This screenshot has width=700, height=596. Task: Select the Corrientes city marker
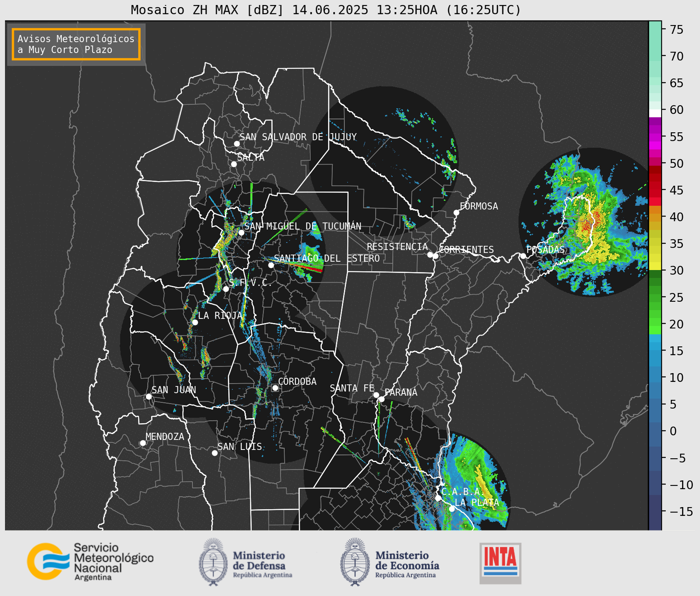click(435, 256)
